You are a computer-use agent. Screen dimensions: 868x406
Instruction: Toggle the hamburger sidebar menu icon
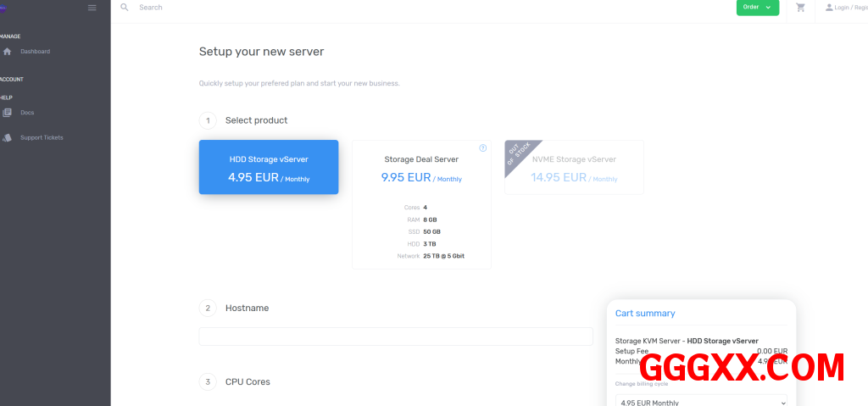pos(92,8)
